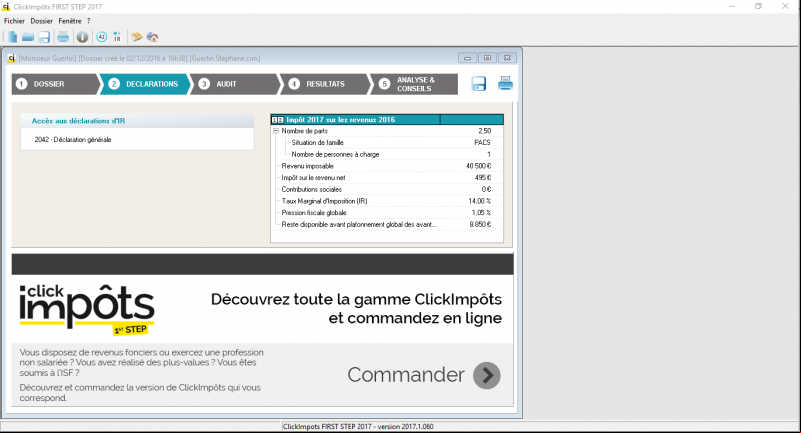801x433 pixels.
Task: Print using the small toolbar printer icon
Action: [63, 37]
